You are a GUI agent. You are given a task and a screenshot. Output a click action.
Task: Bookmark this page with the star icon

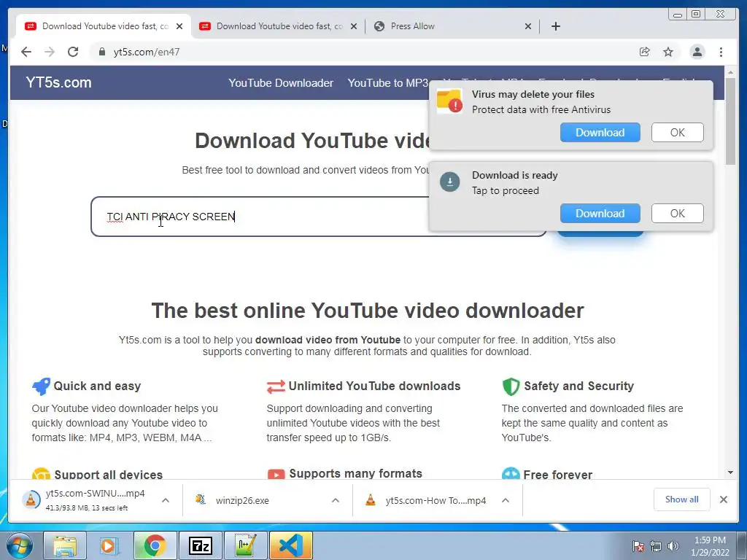coord(668,52)
